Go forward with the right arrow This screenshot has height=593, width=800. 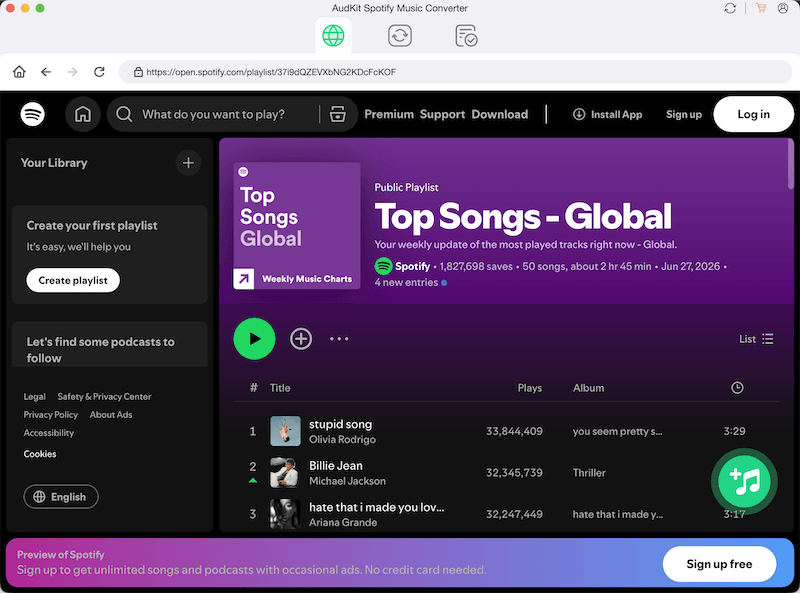pos(72,72)
